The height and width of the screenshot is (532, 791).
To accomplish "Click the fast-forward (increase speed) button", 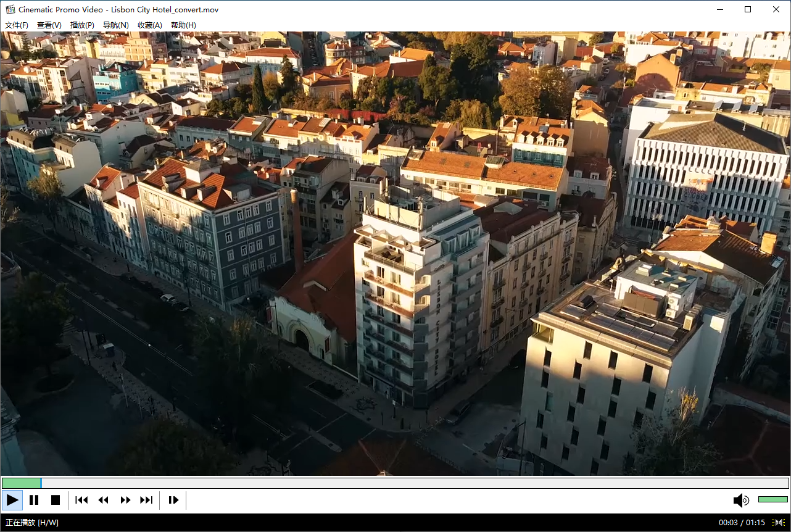I will click(125, 500).
